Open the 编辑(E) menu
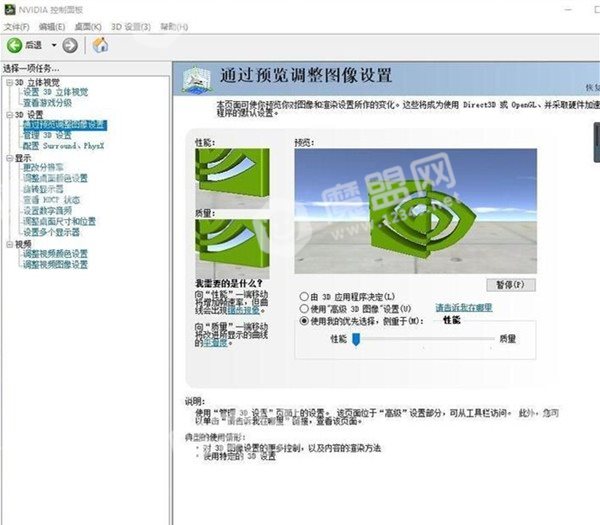Image resolution: width=600 pixels, height=525 pixels. point(52,27)
